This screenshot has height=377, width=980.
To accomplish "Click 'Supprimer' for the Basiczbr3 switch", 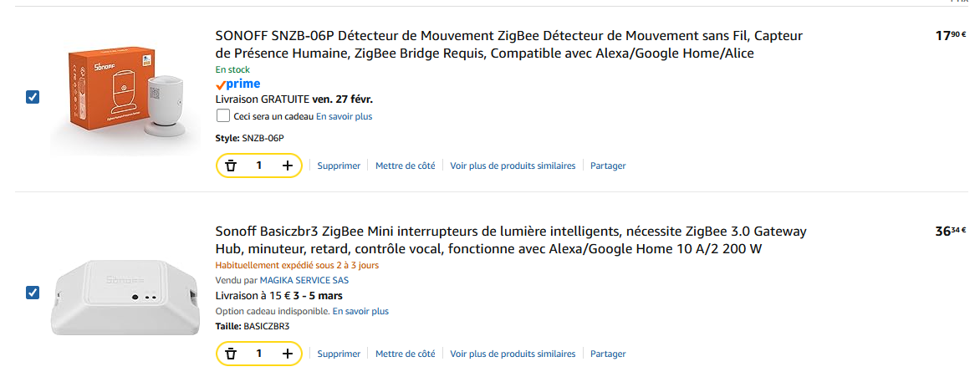I will point(339,354).
